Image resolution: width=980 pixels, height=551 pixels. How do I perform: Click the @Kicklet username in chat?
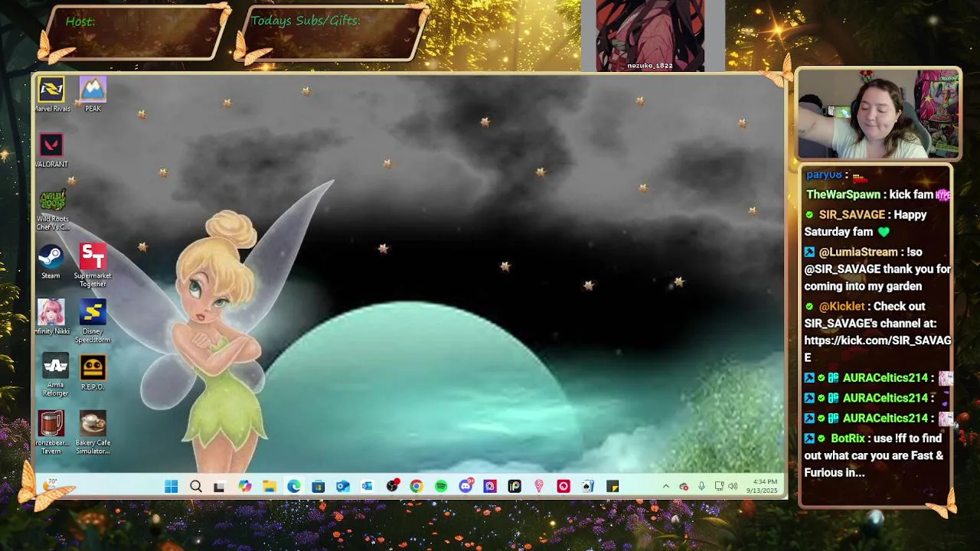(842, 306)
